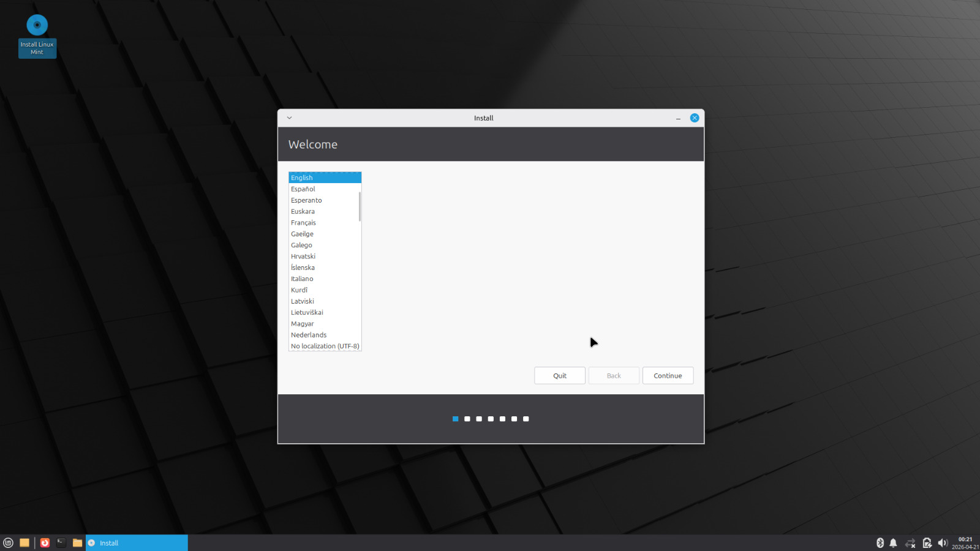Open the Terminal from the taskbar
The image size is (980, 551).
tap(61, 542)
